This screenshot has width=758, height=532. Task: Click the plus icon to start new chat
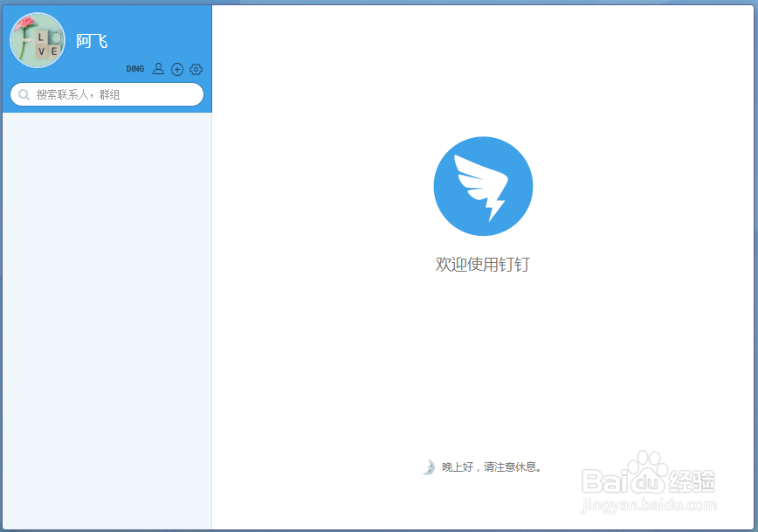(177, 68)
